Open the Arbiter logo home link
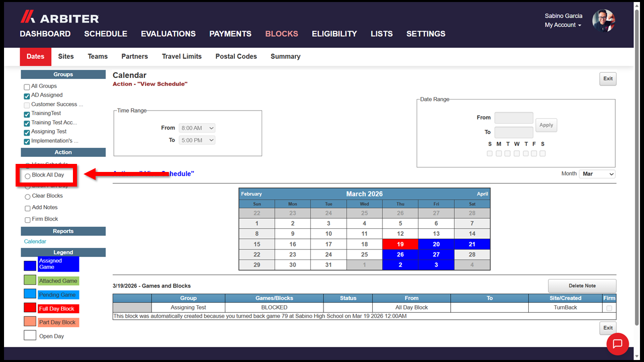Image resolution: width=644 pixels, height=362 pixels. pos(59,18)
